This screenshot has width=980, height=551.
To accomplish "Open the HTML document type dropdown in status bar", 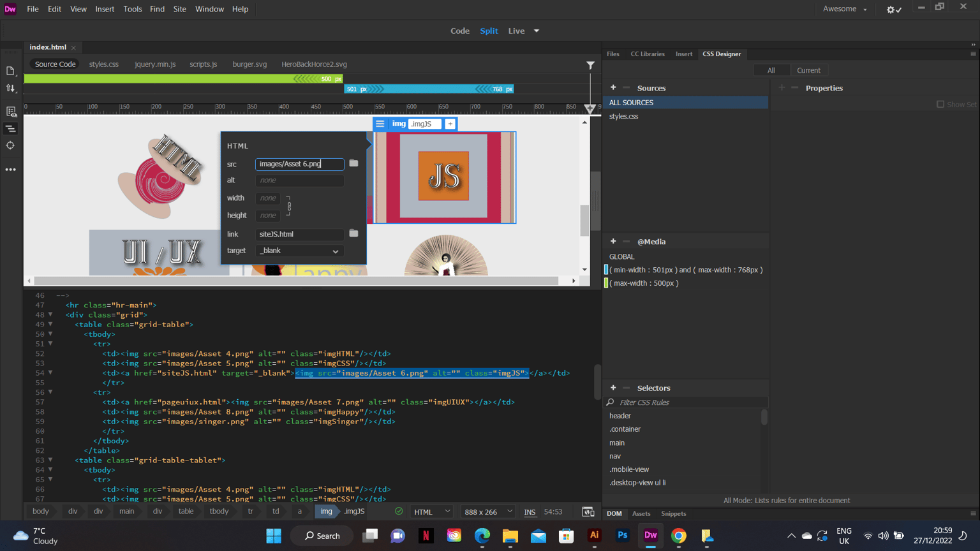I will tap(432, 511).
